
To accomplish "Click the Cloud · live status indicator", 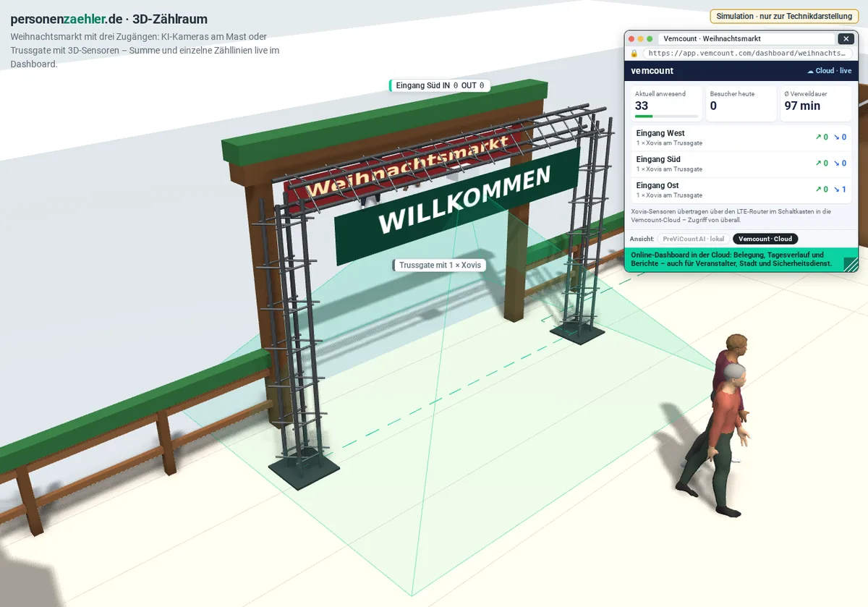I will [x=829, y=71].
